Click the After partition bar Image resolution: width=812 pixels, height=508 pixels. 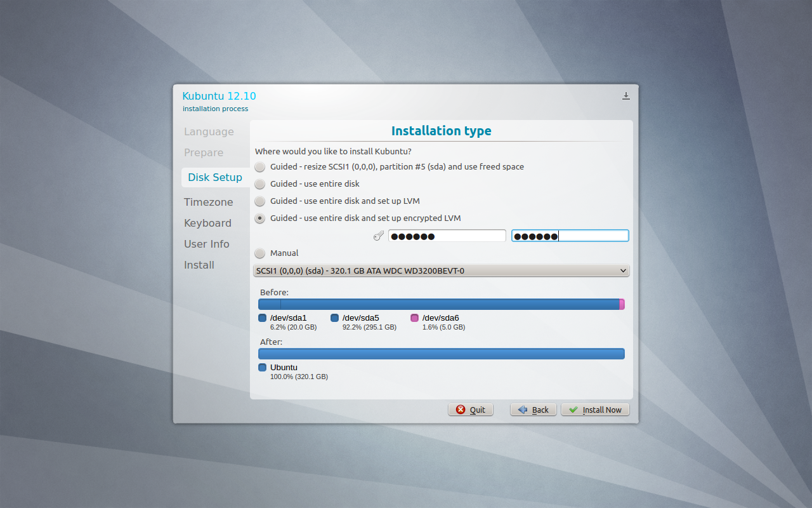tap(442, 354)
